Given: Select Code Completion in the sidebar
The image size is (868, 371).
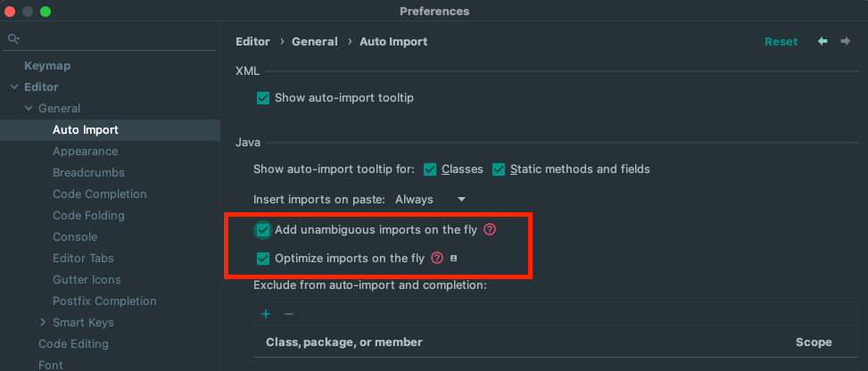Looking at the screenshot, I should pyautogui.click(x=99, y=194).
